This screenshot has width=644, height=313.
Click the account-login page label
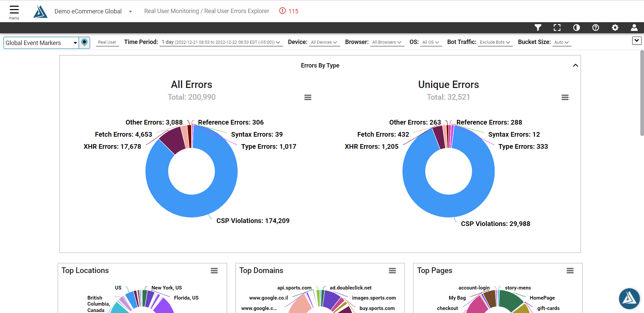tap(474, 288)
